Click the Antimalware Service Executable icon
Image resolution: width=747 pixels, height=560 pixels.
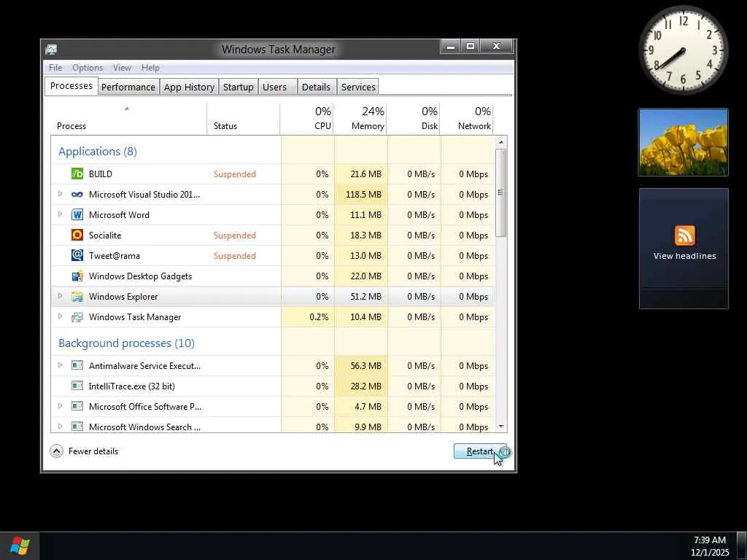(x=77, y=365)
